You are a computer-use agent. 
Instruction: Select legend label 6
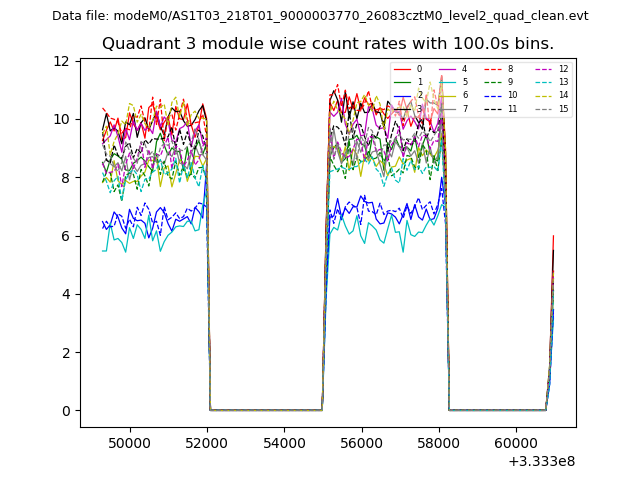(x=465, y=95)
